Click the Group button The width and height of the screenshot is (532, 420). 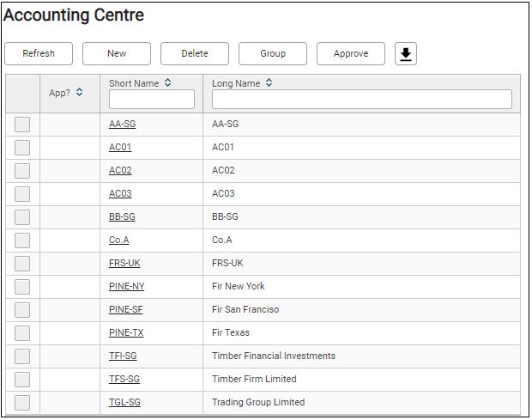(273, 53)
